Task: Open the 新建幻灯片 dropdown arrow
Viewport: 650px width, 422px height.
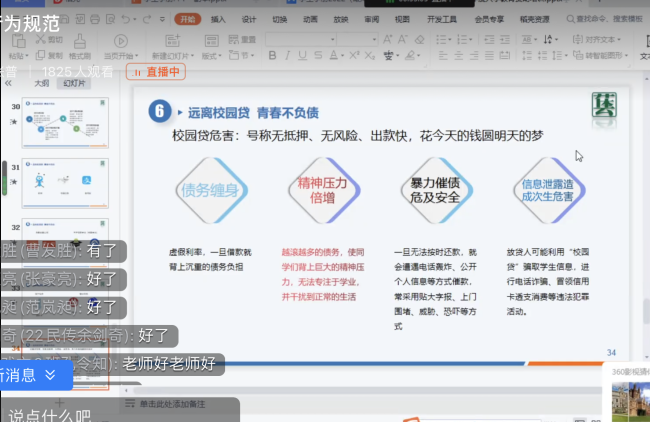Action: [192, 56]
